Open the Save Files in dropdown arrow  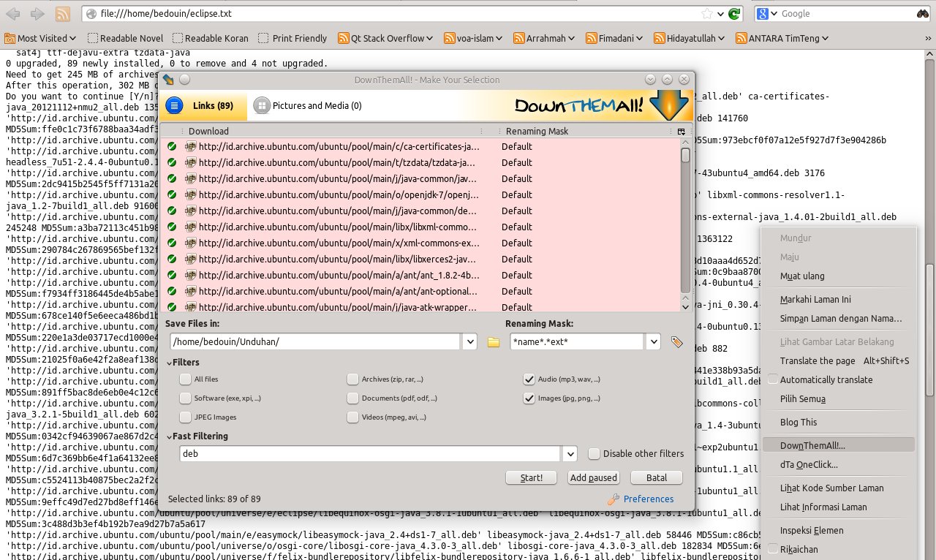coord(469,341)
